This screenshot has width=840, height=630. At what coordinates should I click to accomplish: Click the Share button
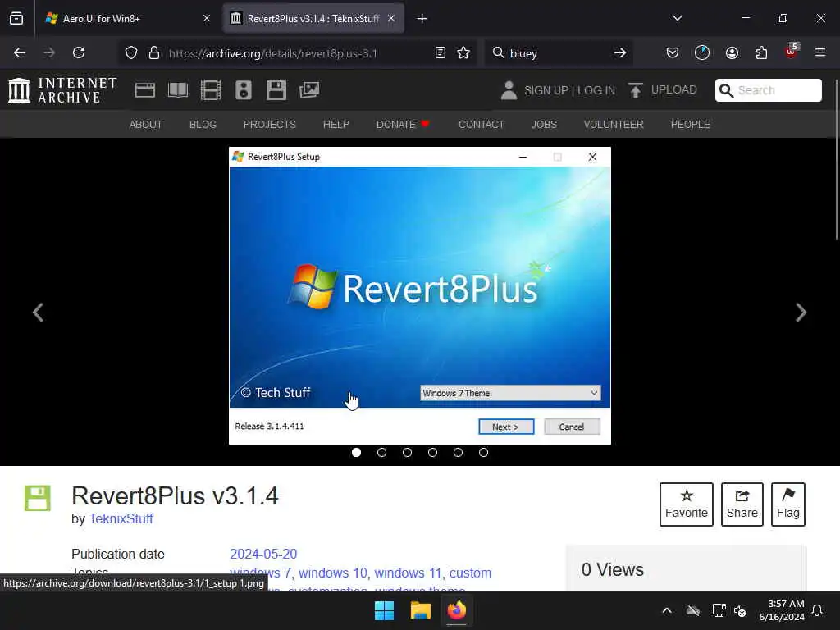click(x=742, y=504)
